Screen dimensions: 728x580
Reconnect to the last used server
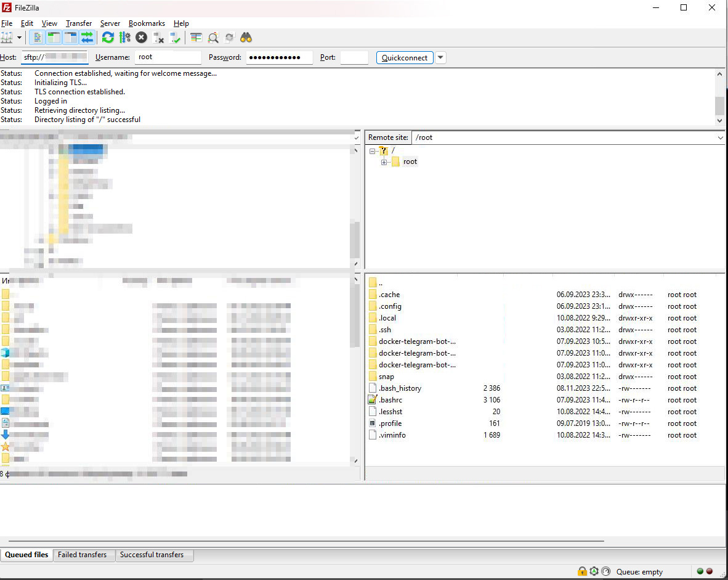(175, 38)
